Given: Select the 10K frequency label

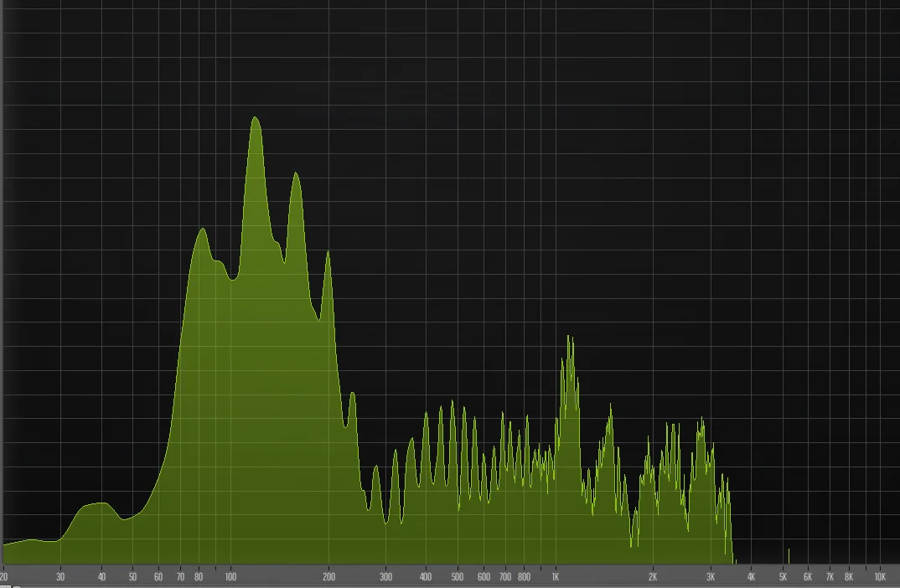Looking at the screenshot, I should [880, 577].
